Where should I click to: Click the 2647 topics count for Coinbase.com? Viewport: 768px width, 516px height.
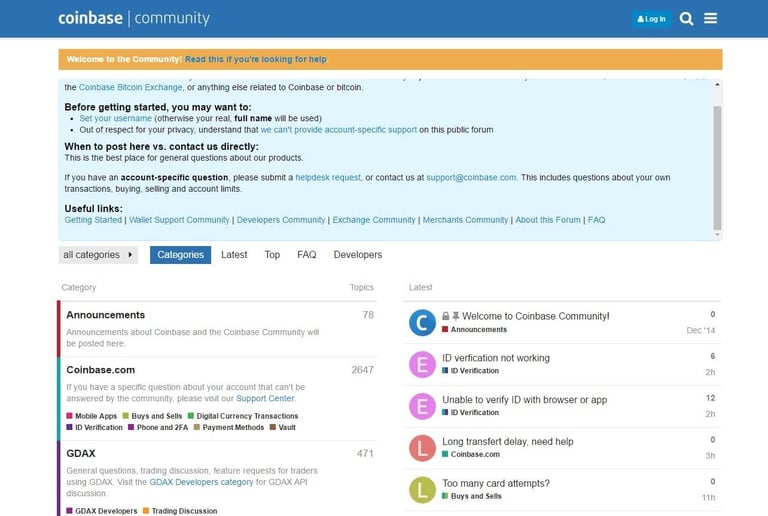pyautogui.click(x=362, y=370)
